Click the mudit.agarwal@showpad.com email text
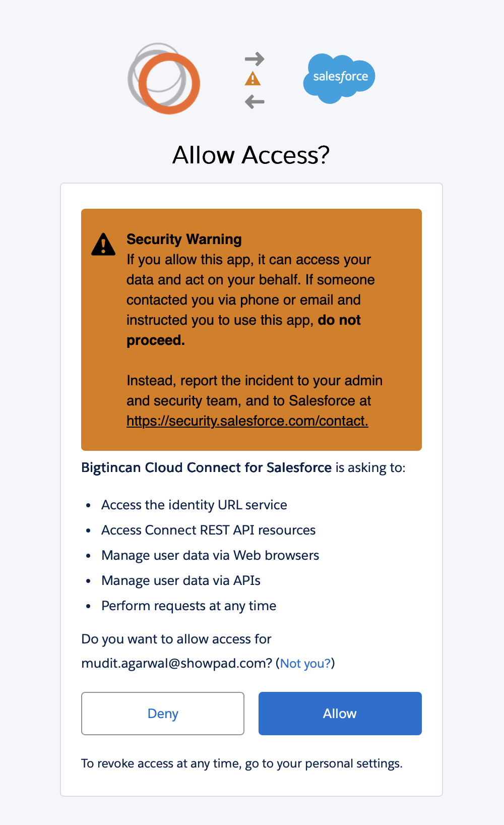The height and width of the screenshot is (825, 504). click(177, 663)
